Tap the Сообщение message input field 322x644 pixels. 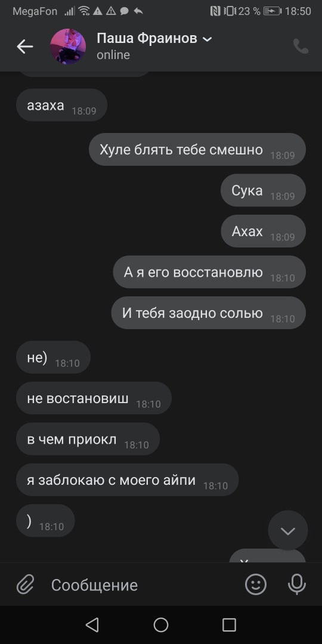click(x=140, y=585)
